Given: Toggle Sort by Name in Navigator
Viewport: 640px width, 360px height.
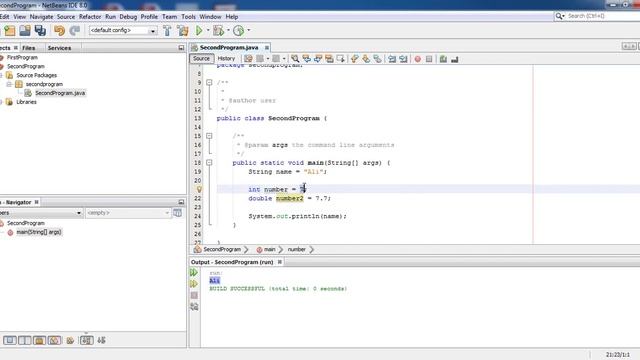Looking at the screenshot, I should tap(86, 340).
